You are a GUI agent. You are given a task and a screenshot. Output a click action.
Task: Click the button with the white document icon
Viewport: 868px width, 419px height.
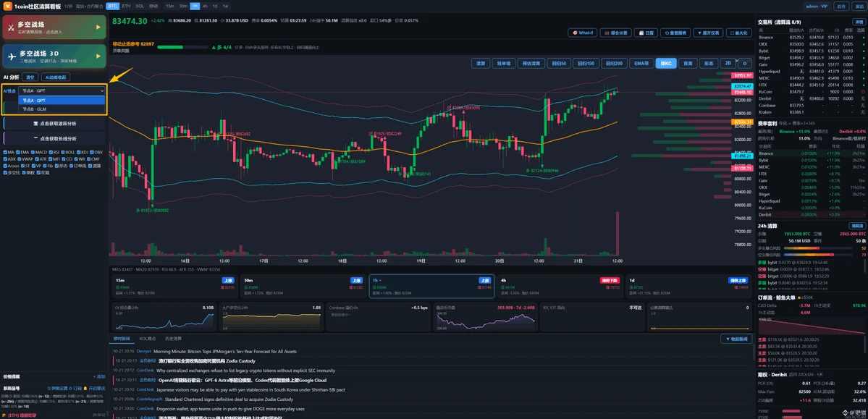pos(646,33)
